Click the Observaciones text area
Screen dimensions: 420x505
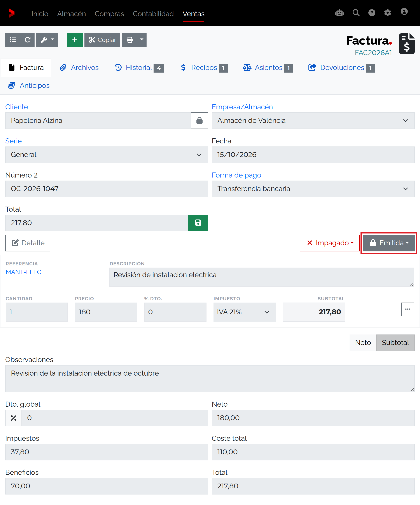[210, 378]
